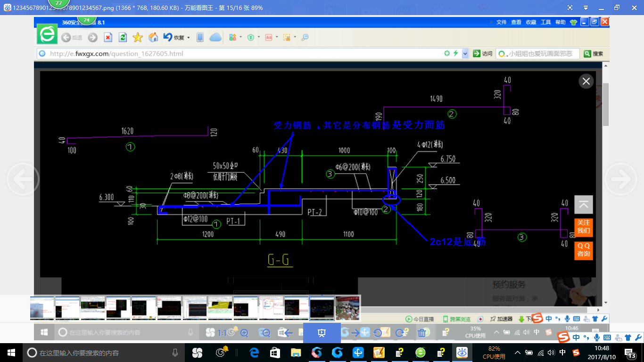Open the 工具 menu in browser
The image size is (644, 362).
(x=545, y=22)
